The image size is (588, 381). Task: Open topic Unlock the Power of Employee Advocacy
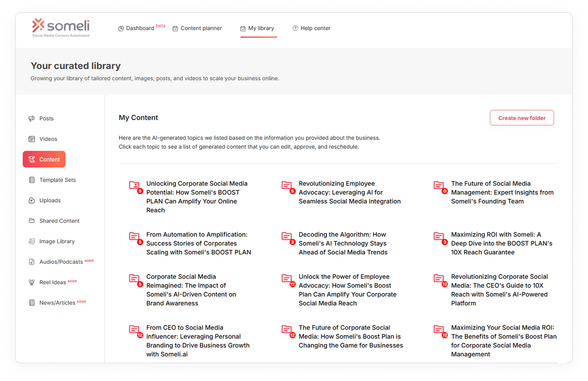(348, 290)
